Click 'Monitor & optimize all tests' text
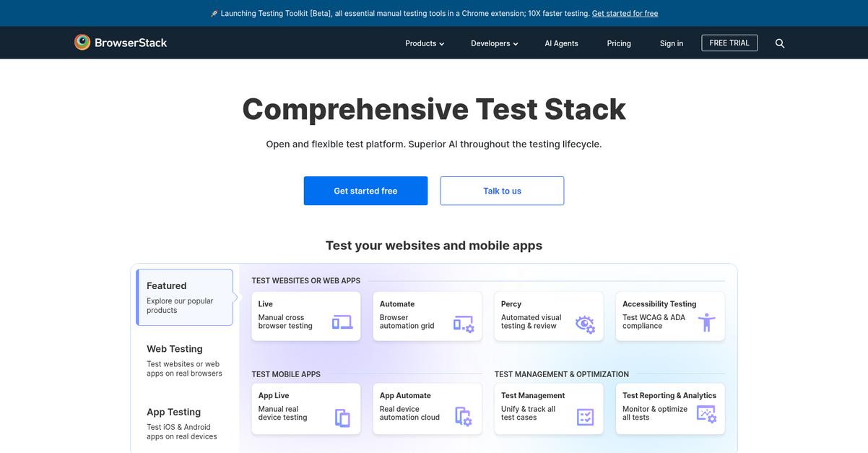 tap(655, 413)
